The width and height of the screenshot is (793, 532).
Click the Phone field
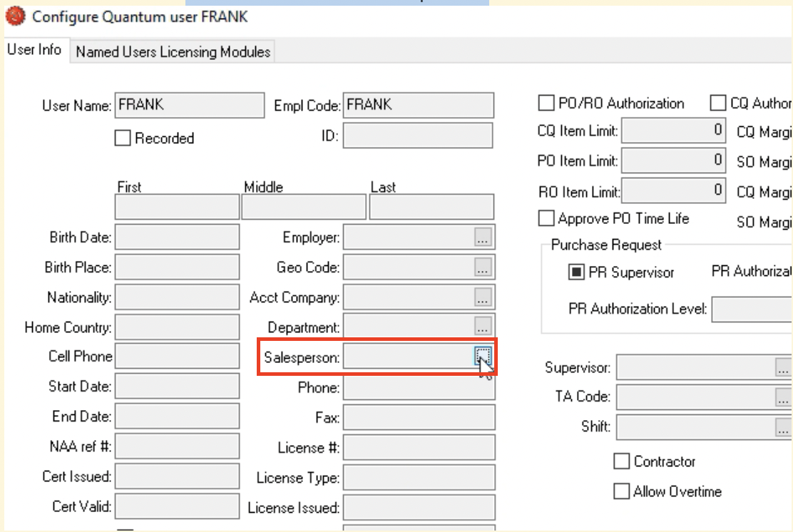tap(419, 387)
